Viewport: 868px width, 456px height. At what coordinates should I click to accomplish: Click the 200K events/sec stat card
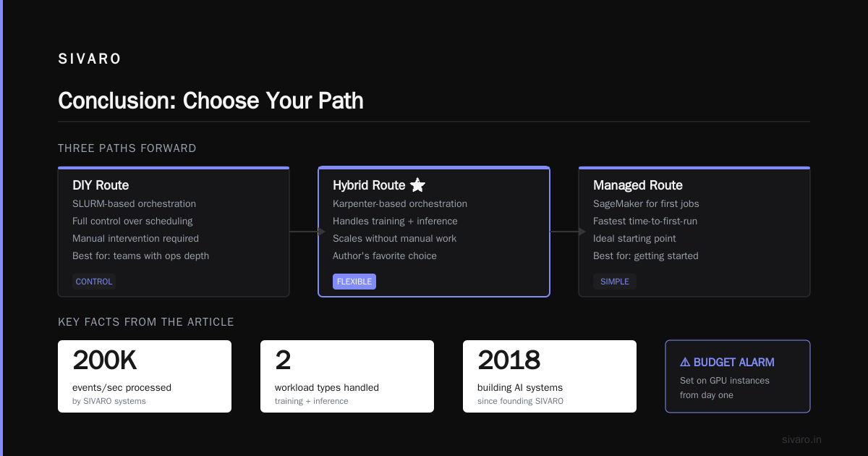(x=145, y=376)
